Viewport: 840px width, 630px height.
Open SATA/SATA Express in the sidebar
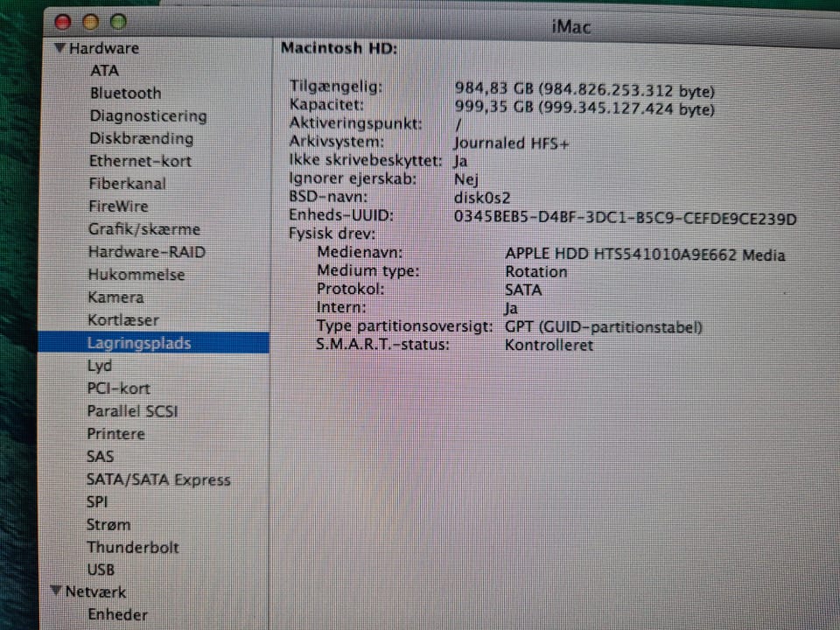click(158, 479)
